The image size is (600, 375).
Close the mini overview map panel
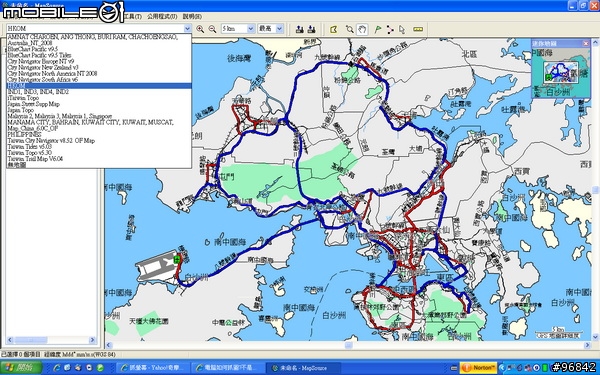click(x=585, y=44)
